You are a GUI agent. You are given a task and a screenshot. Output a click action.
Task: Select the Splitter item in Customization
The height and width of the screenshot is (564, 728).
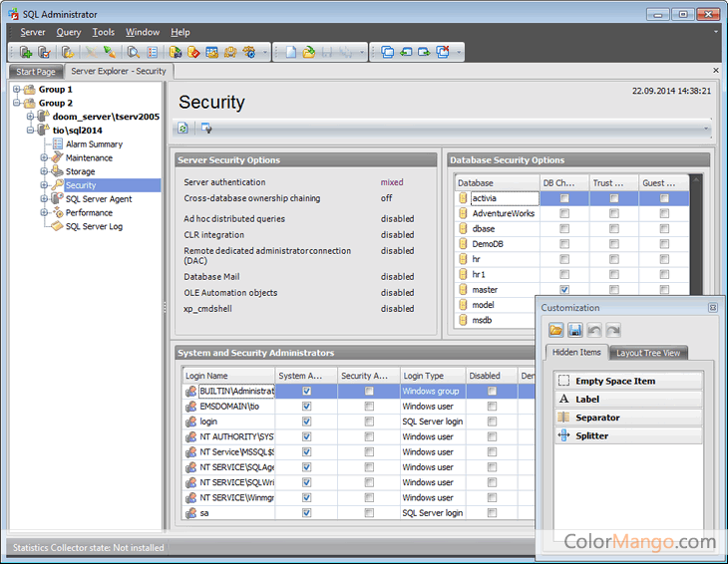pos(628,435)
